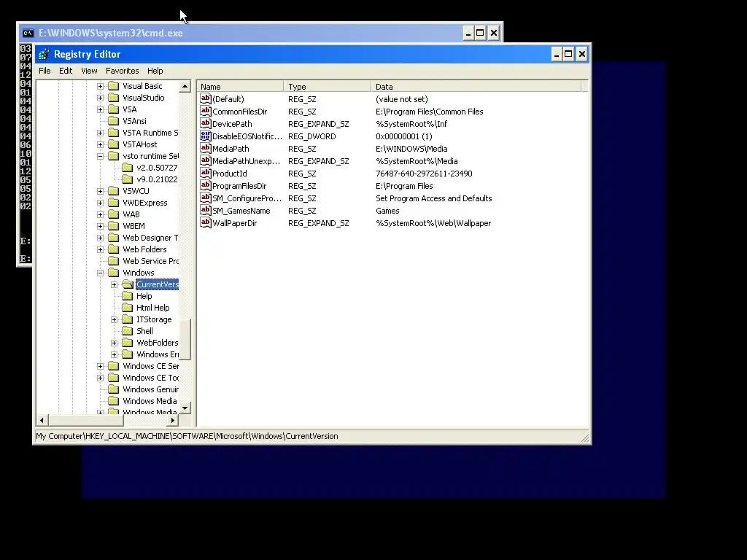Click the Visual Basic folder icon
The height and width of the screenshot is (560, 747).
pos(113,86)
